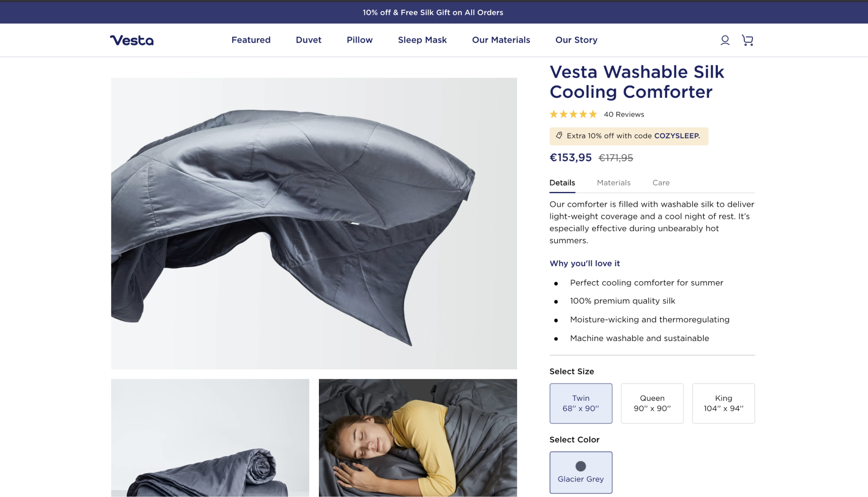
Task: Click the five-star rating icons
Action: coord(573,114)
